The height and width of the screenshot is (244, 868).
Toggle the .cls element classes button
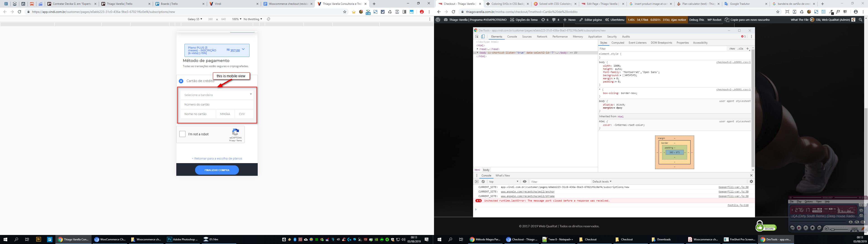click(740, 49)
